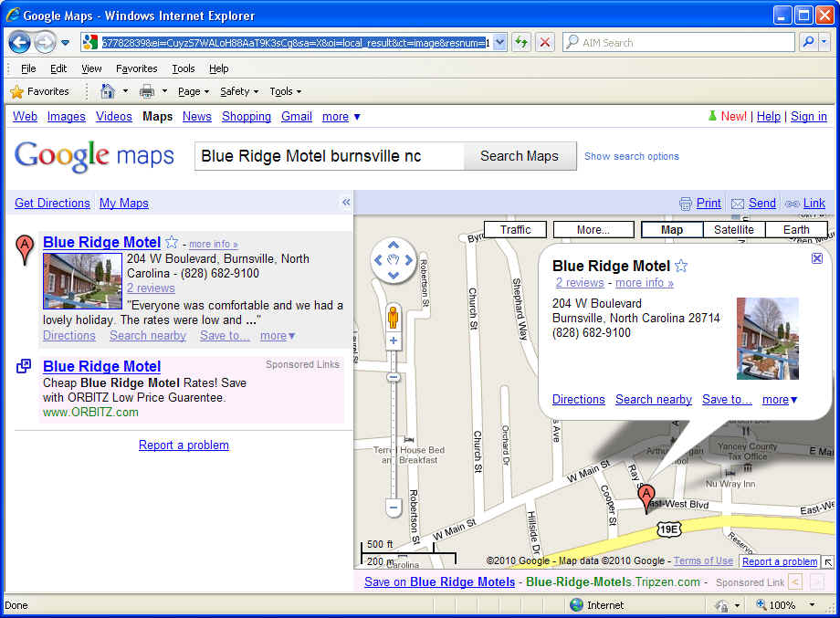The width and height of the screenshot is (840, 618).
Task: Open the Tools command bar dropdown
Action: tap(286, 91)
